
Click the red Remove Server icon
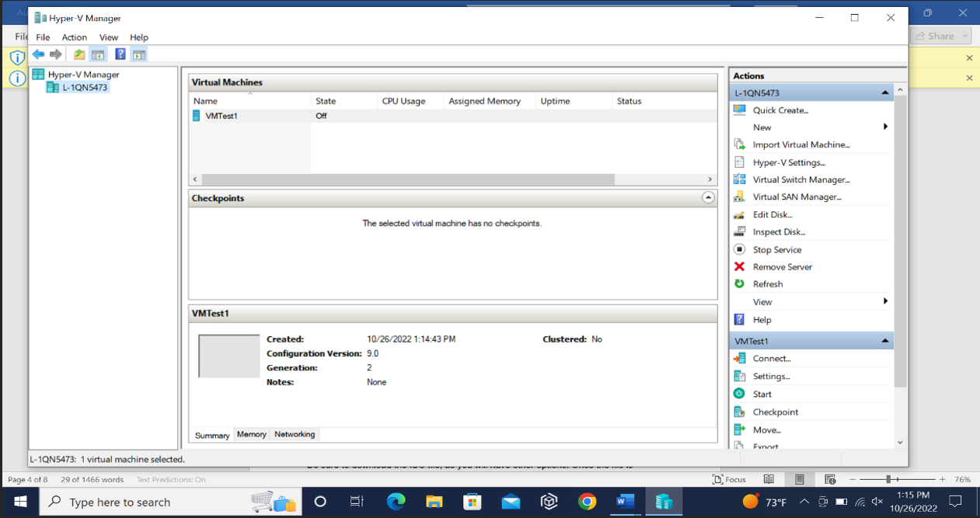[x=740, y=266]
